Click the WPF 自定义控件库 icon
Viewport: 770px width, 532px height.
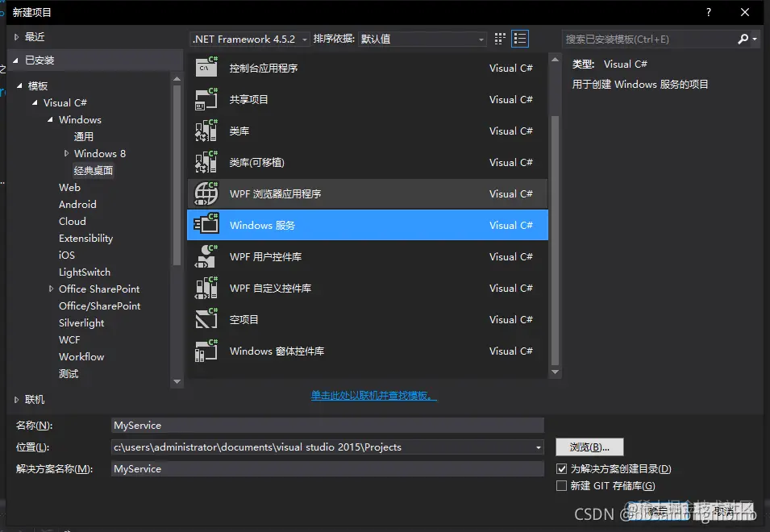pyautogui.click(x=206, y=288)
